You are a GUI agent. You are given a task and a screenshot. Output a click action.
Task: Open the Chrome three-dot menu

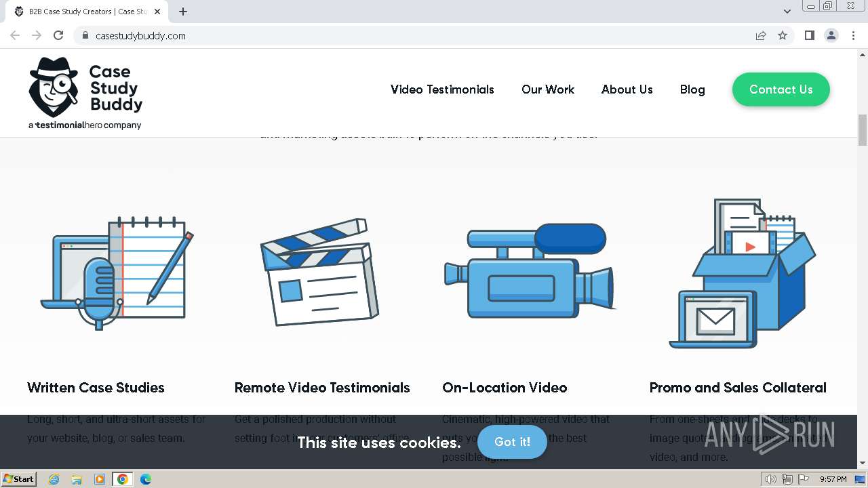[853, 35]
